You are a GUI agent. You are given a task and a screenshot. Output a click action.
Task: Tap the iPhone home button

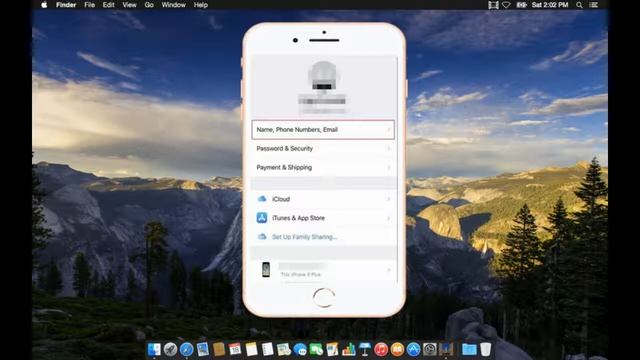324,298
